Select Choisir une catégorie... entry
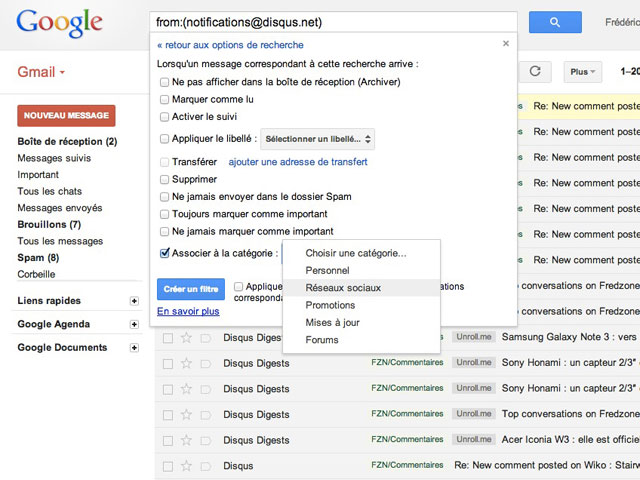Image resolution: width=640 pixels, height=480 pixels. [361, 253]
